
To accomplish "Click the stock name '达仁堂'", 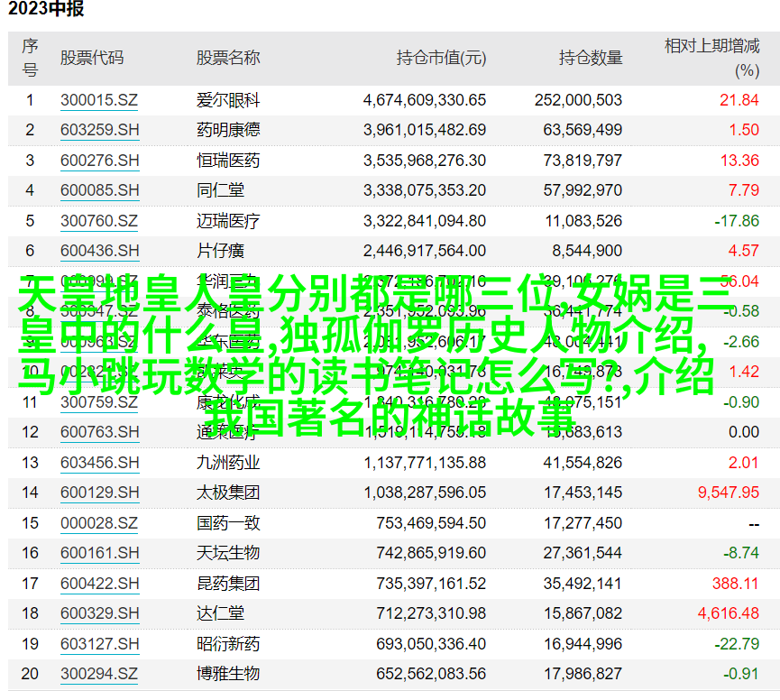I will pos(220,613).
